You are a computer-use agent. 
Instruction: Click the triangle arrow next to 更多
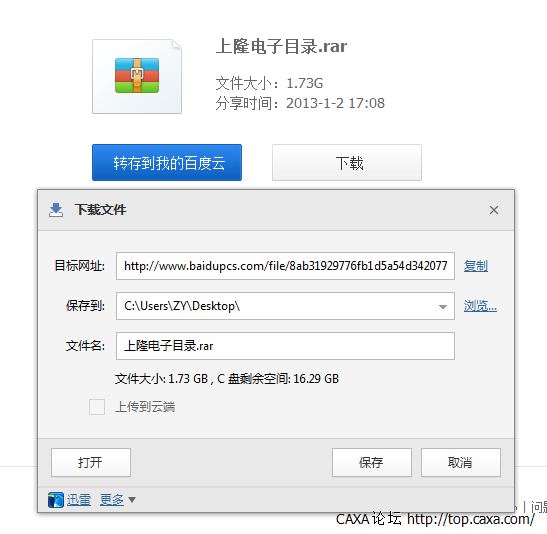coord(132,500)
